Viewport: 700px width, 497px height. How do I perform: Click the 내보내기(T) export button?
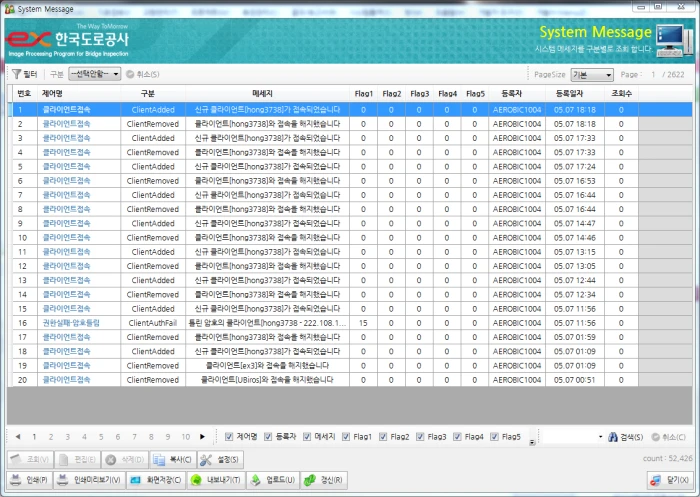coord(216,480)
